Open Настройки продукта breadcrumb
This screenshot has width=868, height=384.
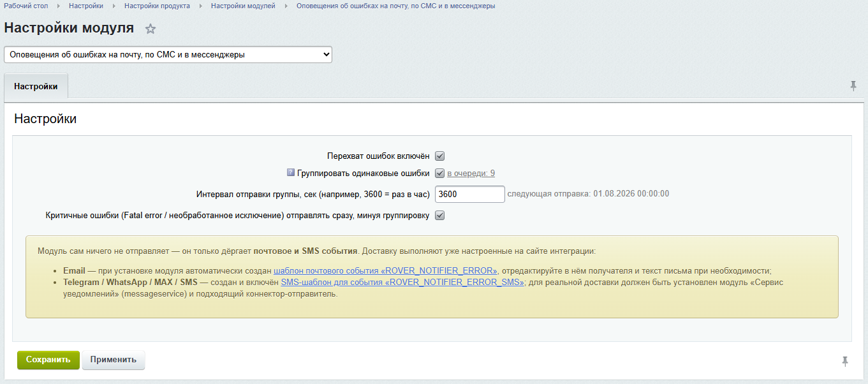pyautogui.click(x=157, y=6)
